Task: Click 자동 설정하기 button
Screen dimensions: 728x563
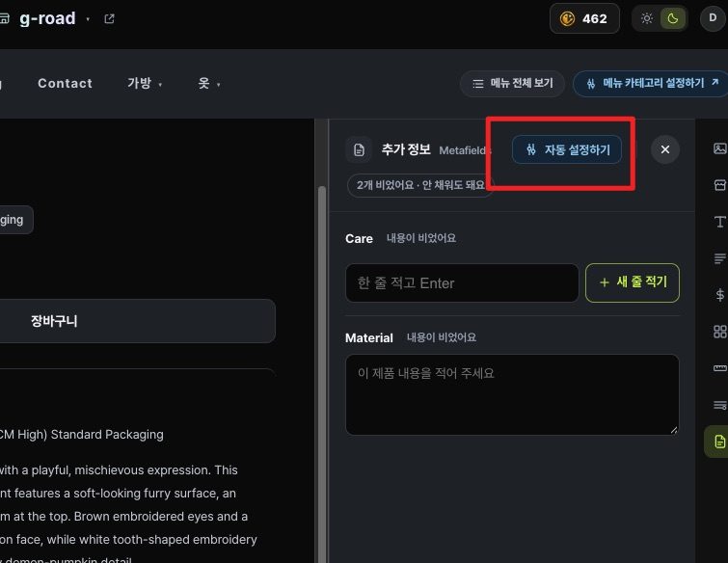Action: pyautogui.click(x=567, y=149)
